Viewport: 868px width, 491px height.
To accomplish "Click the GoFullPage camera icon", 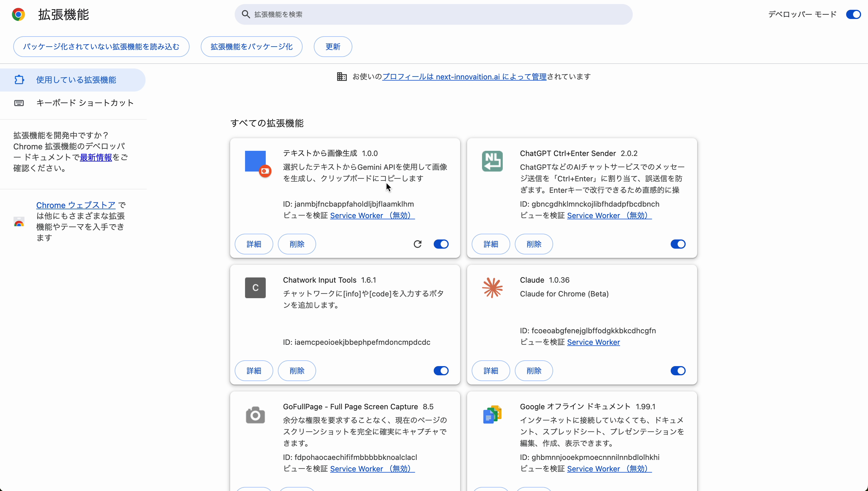I will click(255, 414).
